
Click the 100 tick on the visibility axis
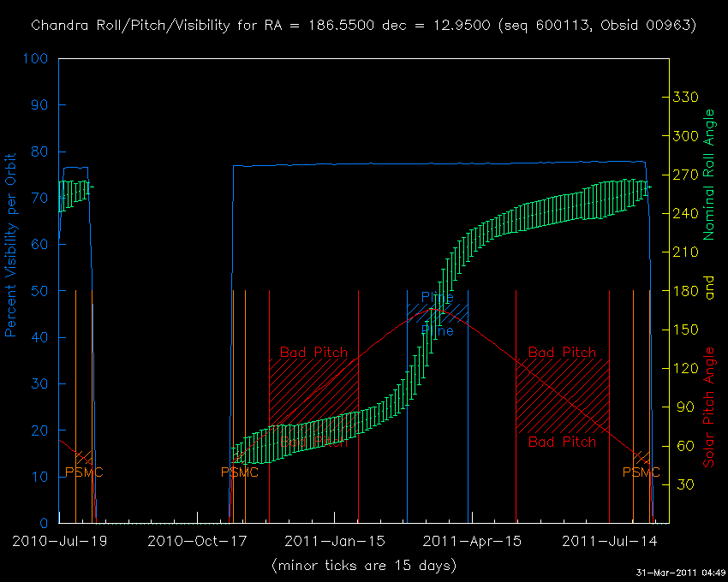[37, 60]
